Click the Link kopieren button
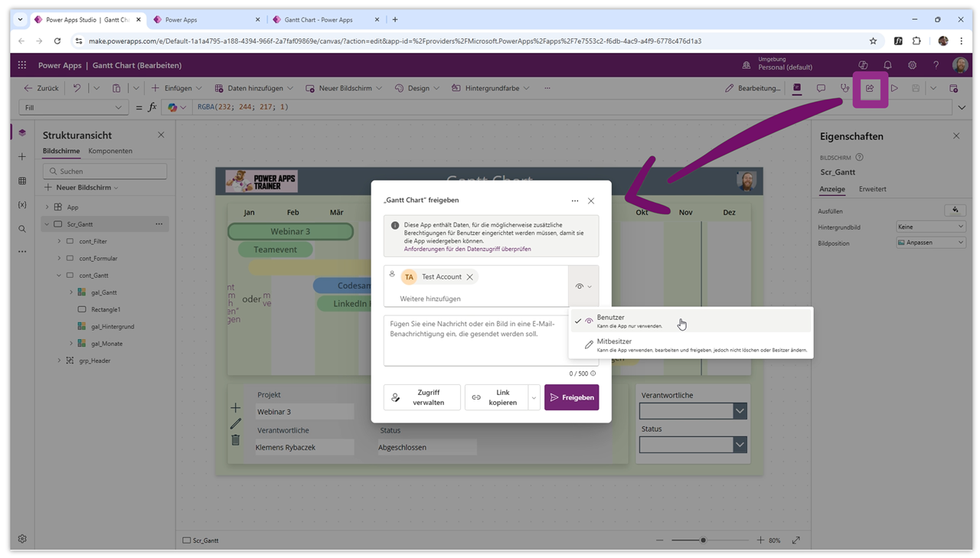980x558 pixels. (496, 397)
